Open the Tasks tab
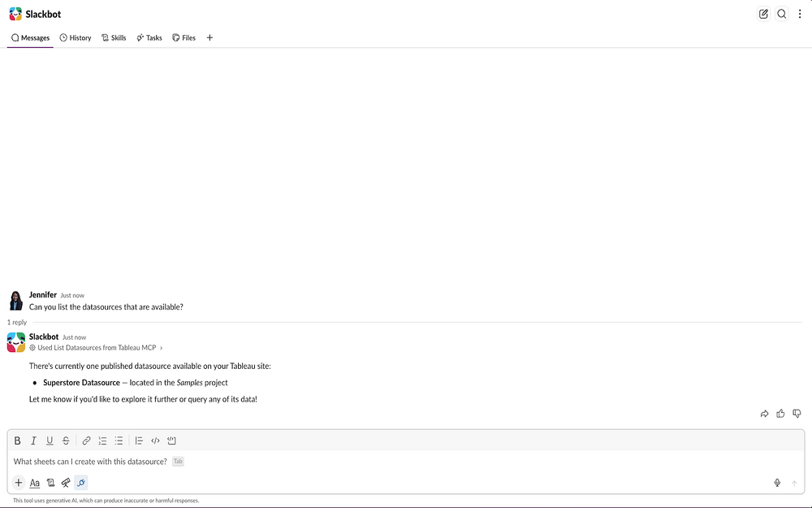Image resolution: width=812 pixels, height=508 pixels. coord(149,38)
